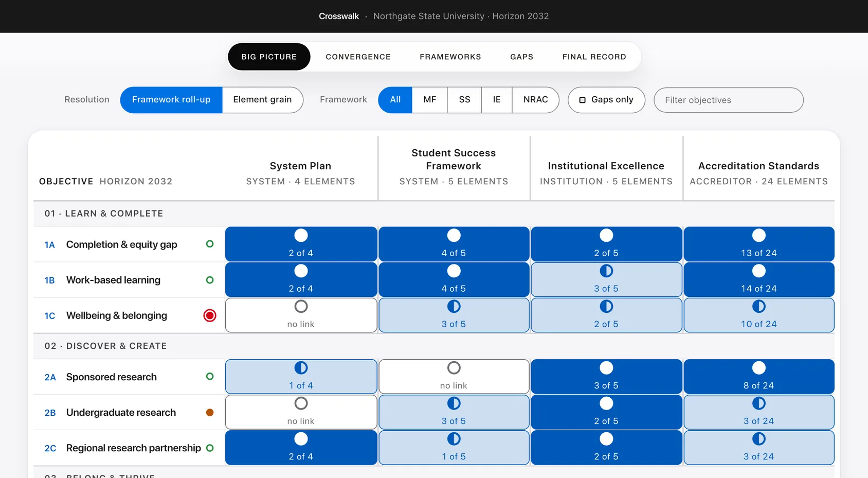Open the Final Record tab
The height and width of the screenshot is (478, 868).
tap(594, 57)
